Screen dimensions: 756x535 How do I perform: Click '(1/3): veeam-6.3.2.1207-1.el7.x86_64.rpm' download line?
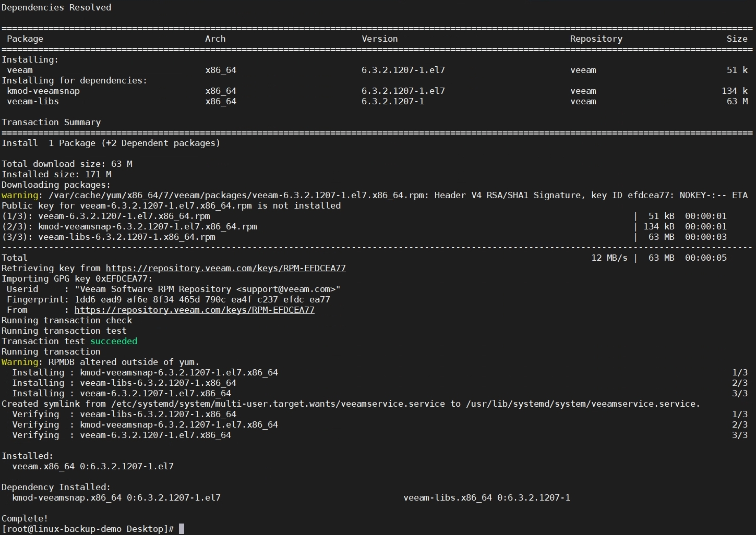point(364,216)
